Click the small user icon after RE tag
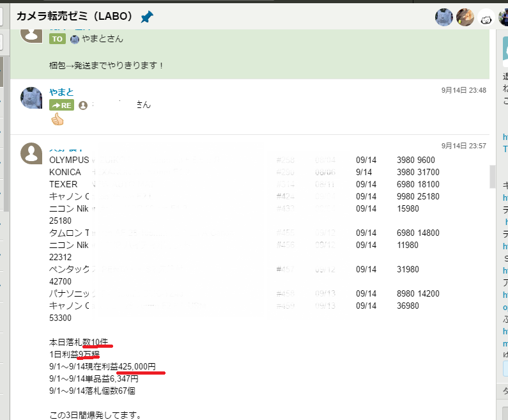 click(x=83, y=105)
